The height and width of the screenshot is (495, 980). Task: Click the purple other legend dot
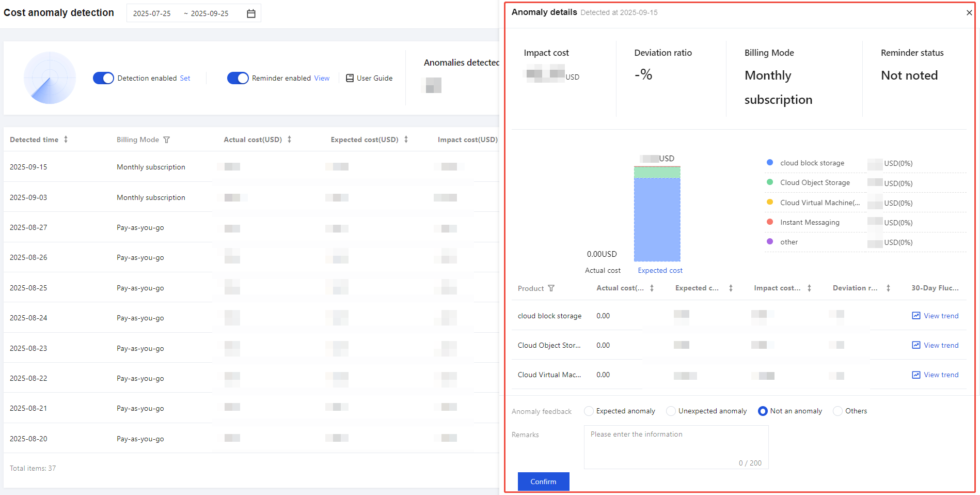tap(770, 241)
